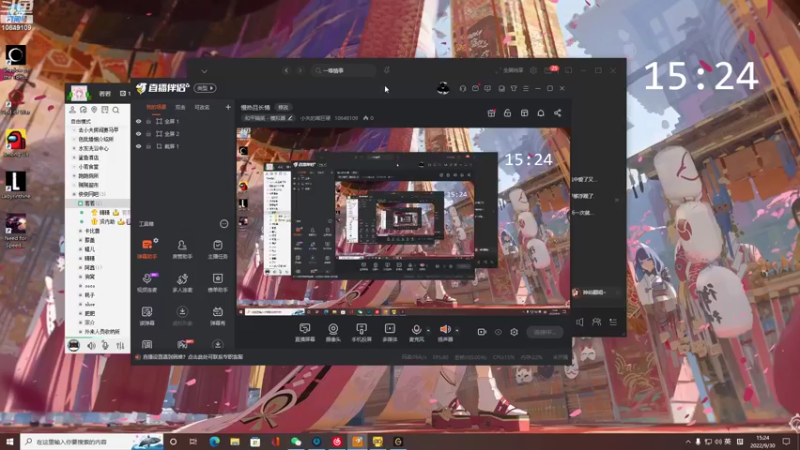The width and height of the screenshot is (800, 450).
Task: Select the first orange scene tab
Action: (x=156, y=107)
